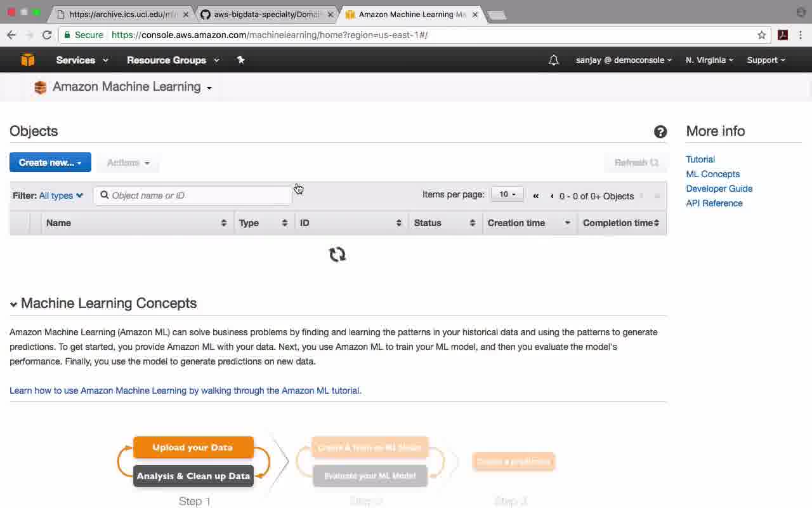The width and height of the screenshot is (812, 508).
Task: Open the ML Concepts link
Action: pyautogui.click(x=713, y=174)
